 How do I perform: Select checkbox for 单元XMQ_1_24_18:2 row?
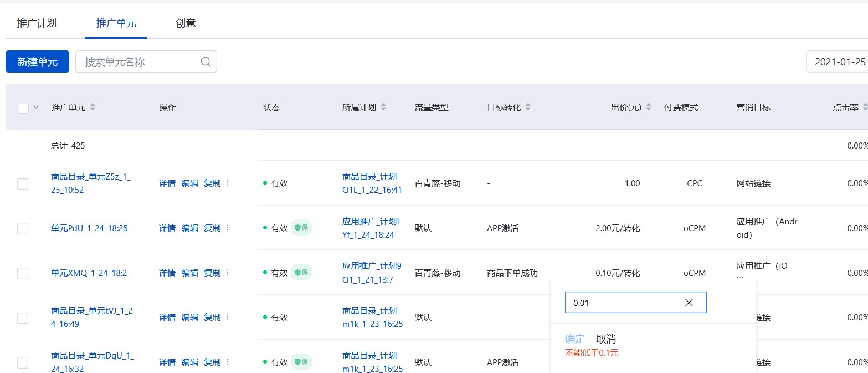tap(23, 273)
